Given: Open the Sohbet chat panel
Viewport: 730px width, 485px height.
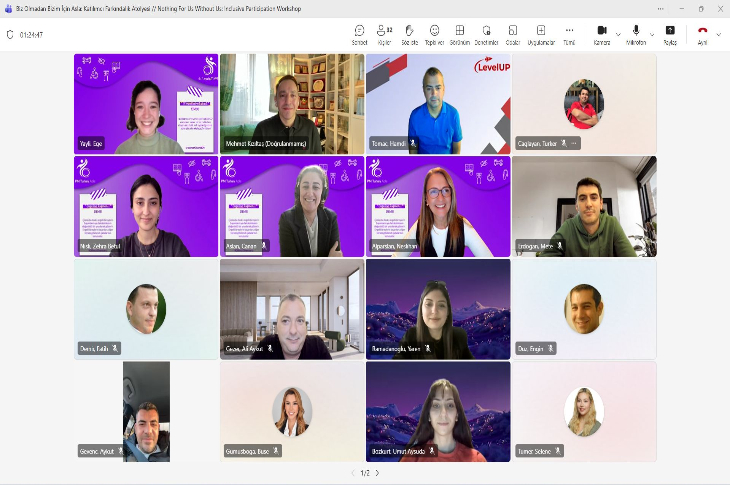Looking at the screenshot, I should coord(359,34).
